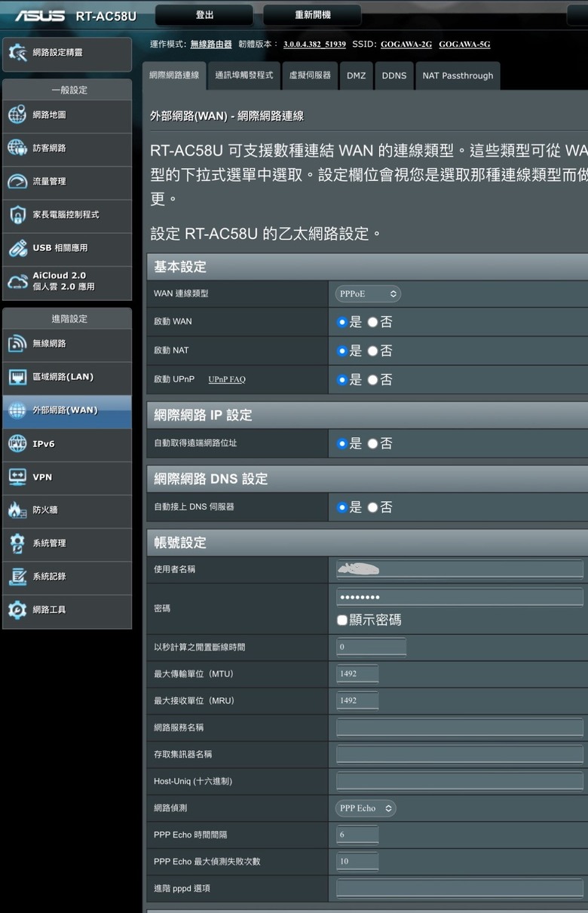Open 防火牆 in the sidebar menu

point(67,510)
